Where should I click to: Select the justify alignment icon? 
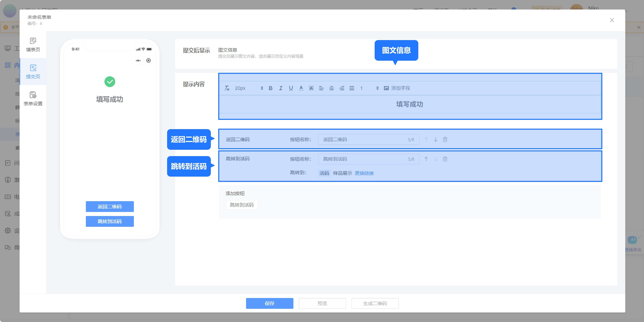click(352, 88)
